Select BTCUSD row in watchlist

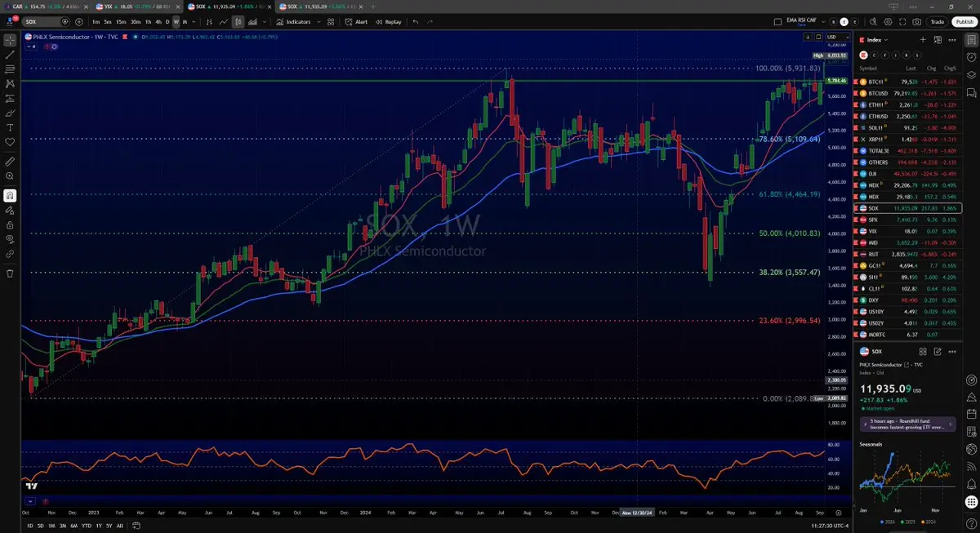click(x=907, y=93)
